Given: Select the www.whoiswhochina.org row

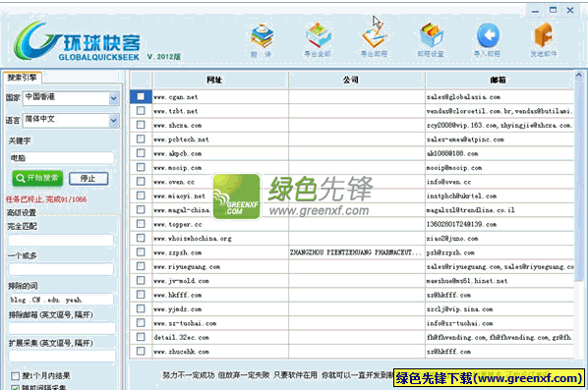Looking at the screenshot, I should coord(352,239).
